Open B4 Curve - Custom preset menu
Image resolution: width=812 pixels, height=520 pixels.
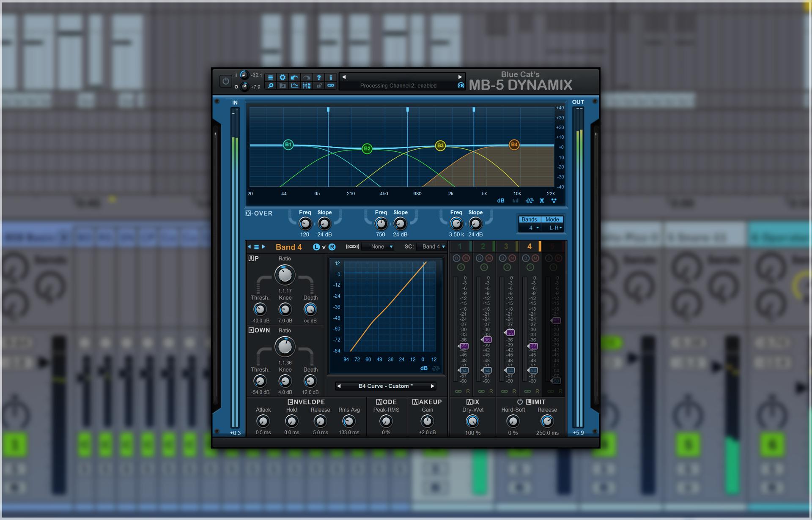tap(385, 386)
